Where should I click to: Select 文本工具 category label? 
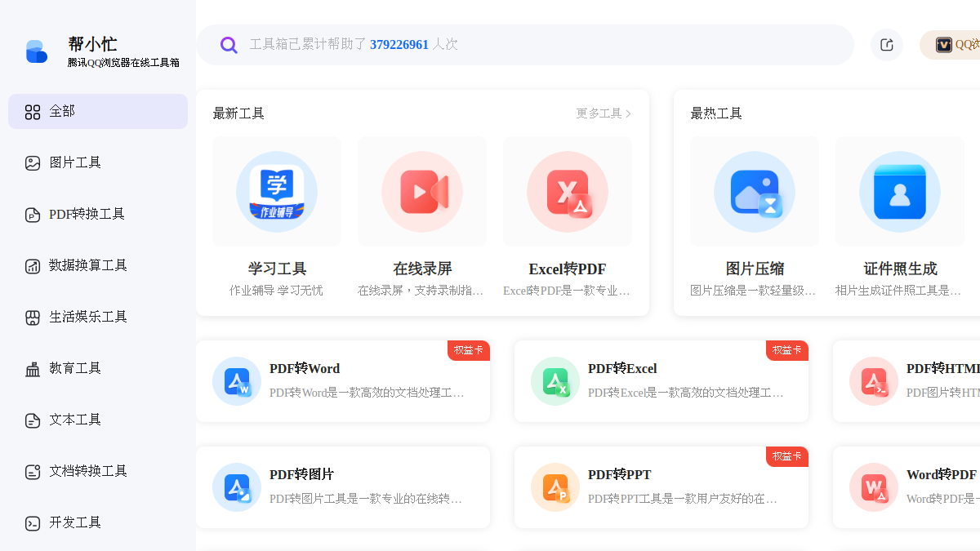(x=75, y=420)
